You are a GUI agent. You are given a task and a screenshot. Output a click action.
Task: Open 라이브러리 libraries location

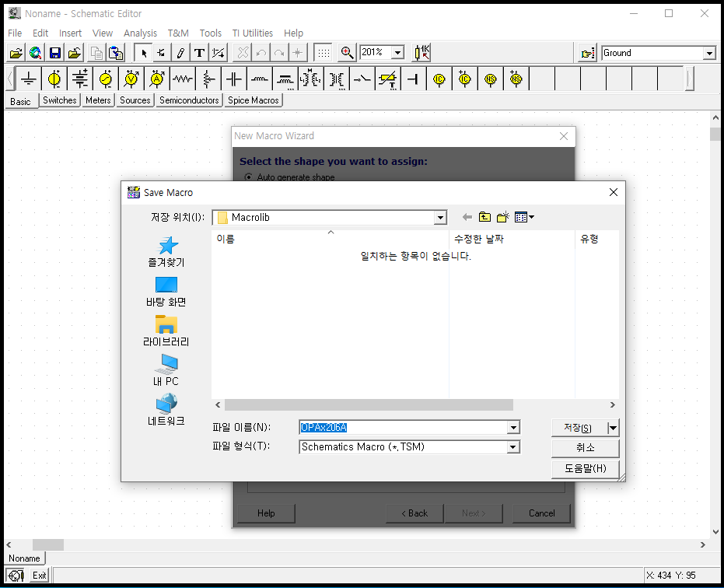tap(166, 331)
